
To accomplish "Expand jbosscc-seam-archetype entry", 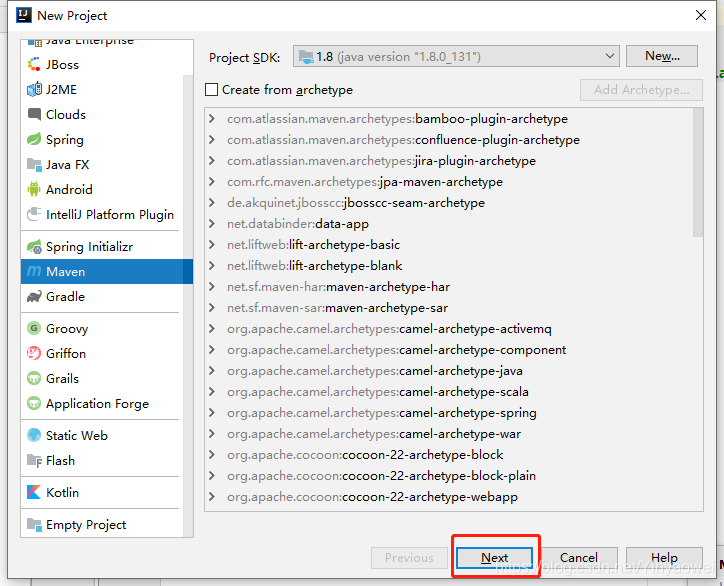I will 212,203.
